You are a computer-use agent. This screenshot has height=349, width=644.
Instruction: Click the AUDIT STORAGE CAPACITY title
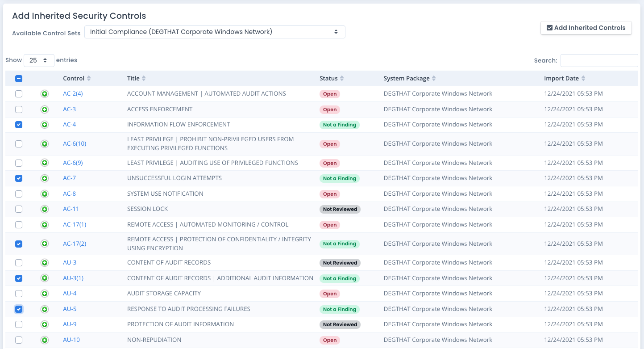point(164,294)
